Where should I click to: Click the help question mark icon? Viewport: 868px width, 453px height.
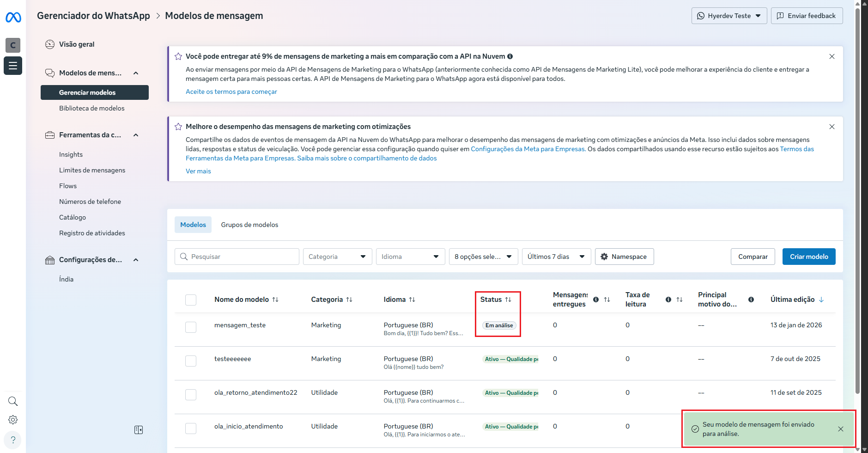13,440
